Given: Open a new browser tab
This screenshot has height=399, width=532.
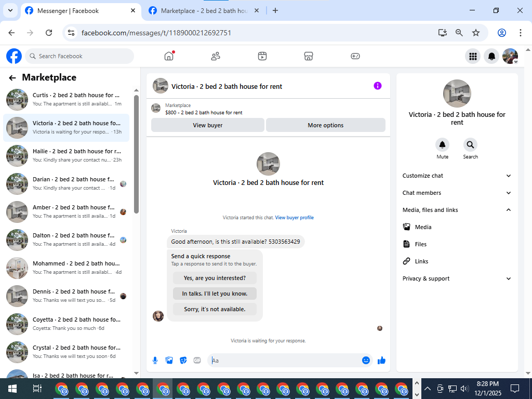Looking at the screenshot, I should point(275,10).
